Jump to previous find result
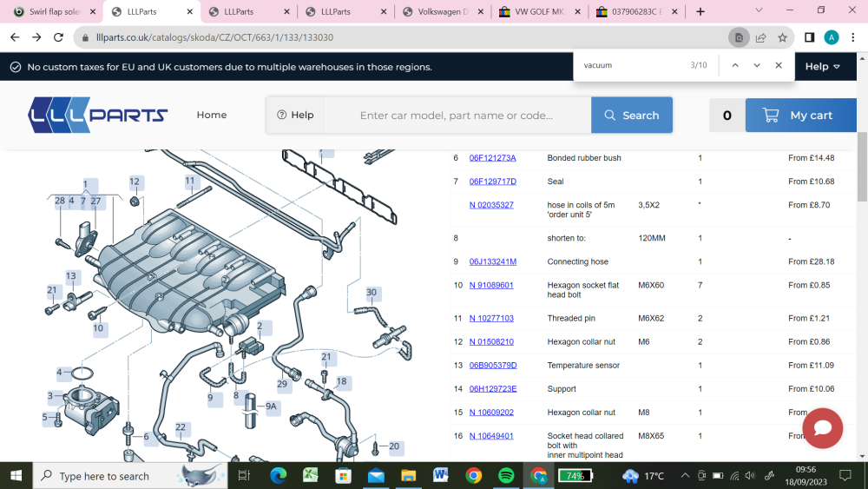 click(x=735, y=65)
